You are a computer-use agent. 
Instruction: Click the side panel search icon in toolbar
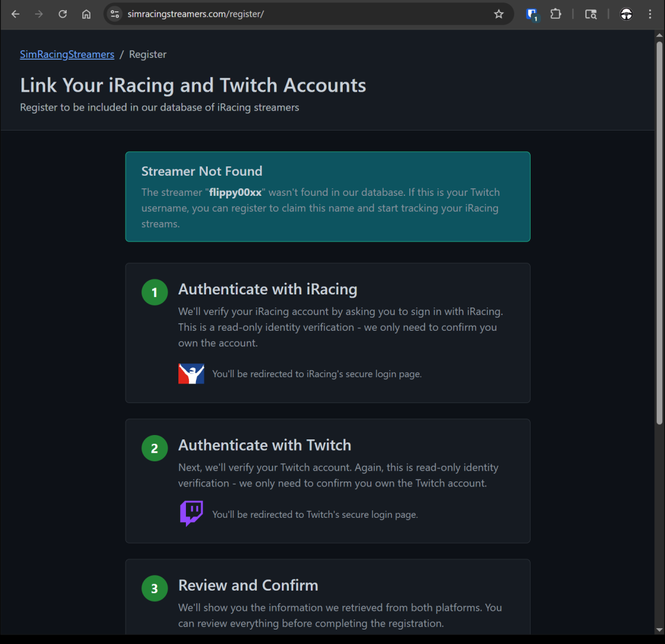pos(591,14)
